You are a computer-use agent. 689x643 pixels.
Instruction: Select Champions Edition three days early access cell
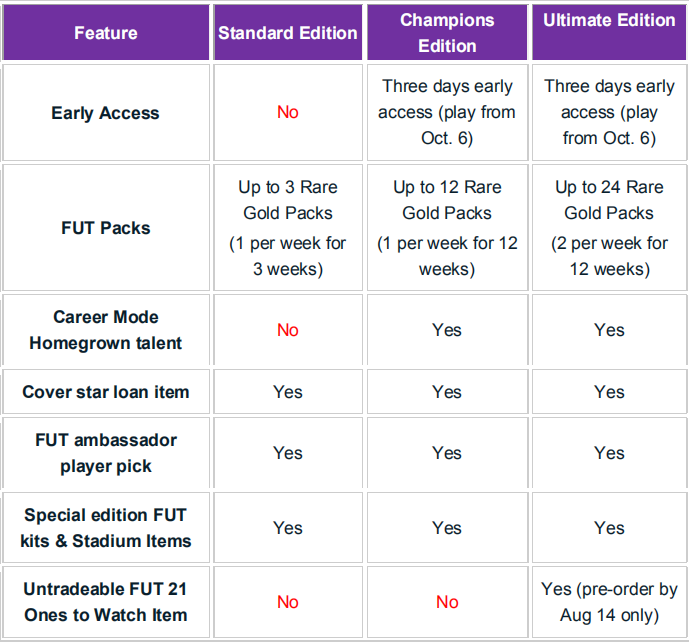[447, 112]
